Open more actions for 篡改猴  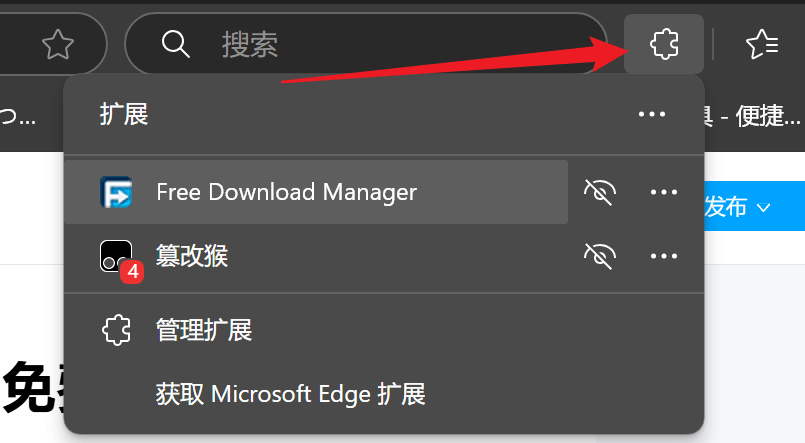(x=664, y=256)
